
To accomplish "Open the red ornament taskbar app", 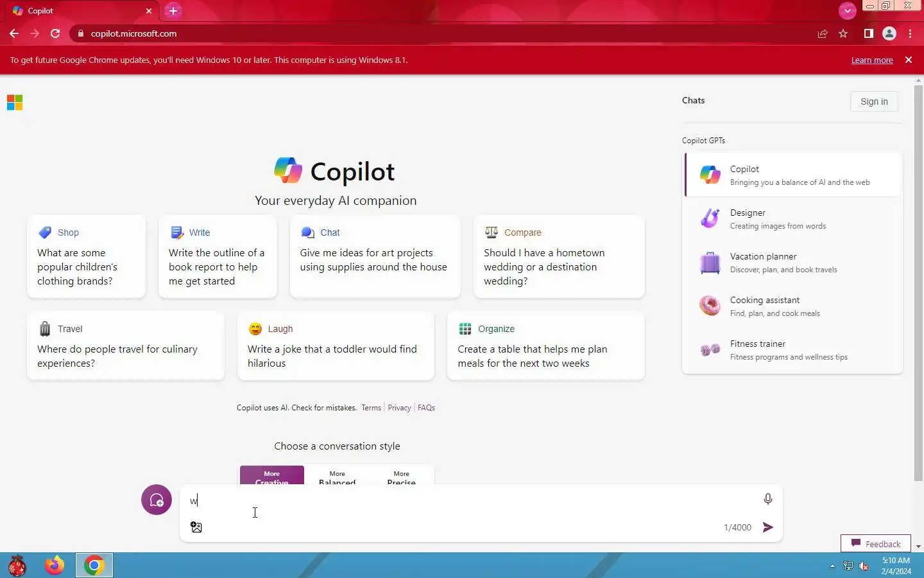I will (x=17, y=565).
